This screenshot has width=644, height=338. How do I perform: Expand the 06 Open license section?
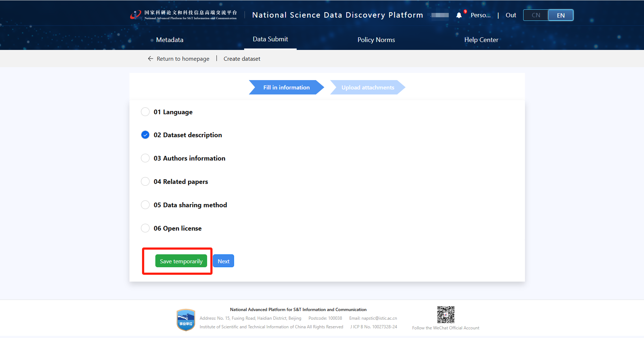pyautogui.click(x=177, y=228)
